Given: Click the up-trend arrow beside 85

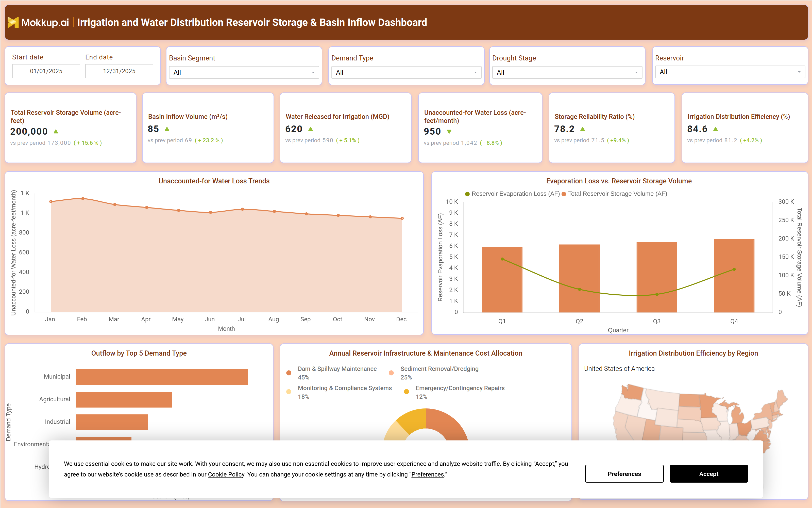Looking at the screenshot, I should [x=167, y=129].
